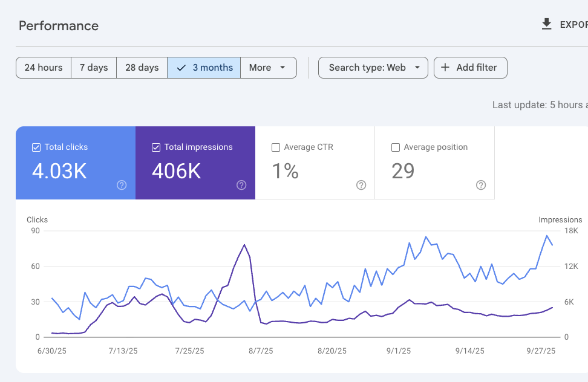Screen dimensions: 588x382
Task: Expand the More date range dropdown
Action: pyautogui.click(x=268, y=68)
